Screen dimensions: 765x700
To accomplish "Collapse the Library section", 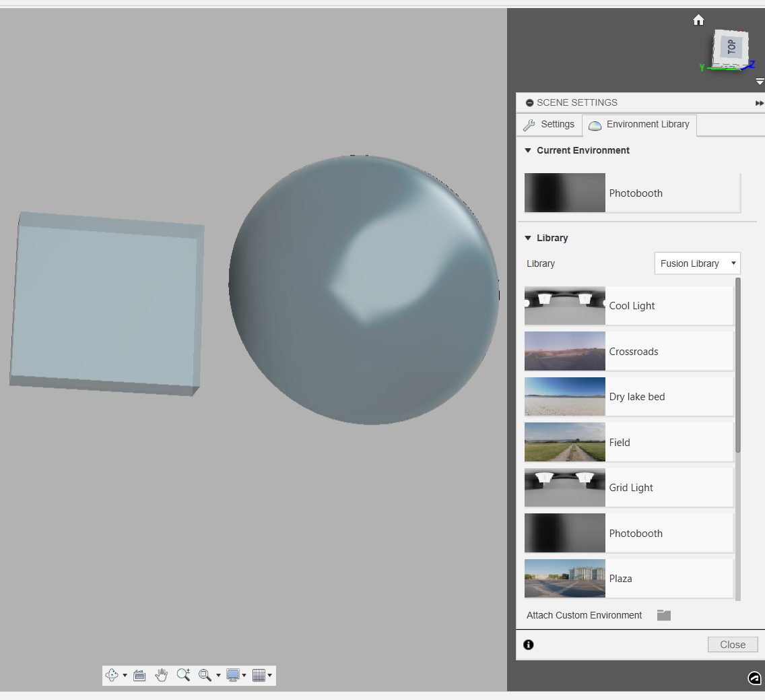I will 528,238.
